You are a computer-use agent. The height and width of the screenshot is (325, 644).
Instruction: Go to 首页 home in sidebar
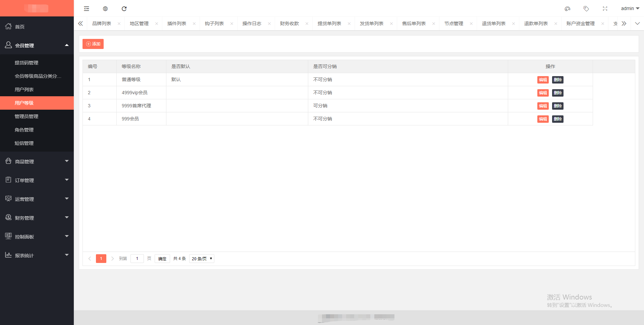(x=37, y=26)
